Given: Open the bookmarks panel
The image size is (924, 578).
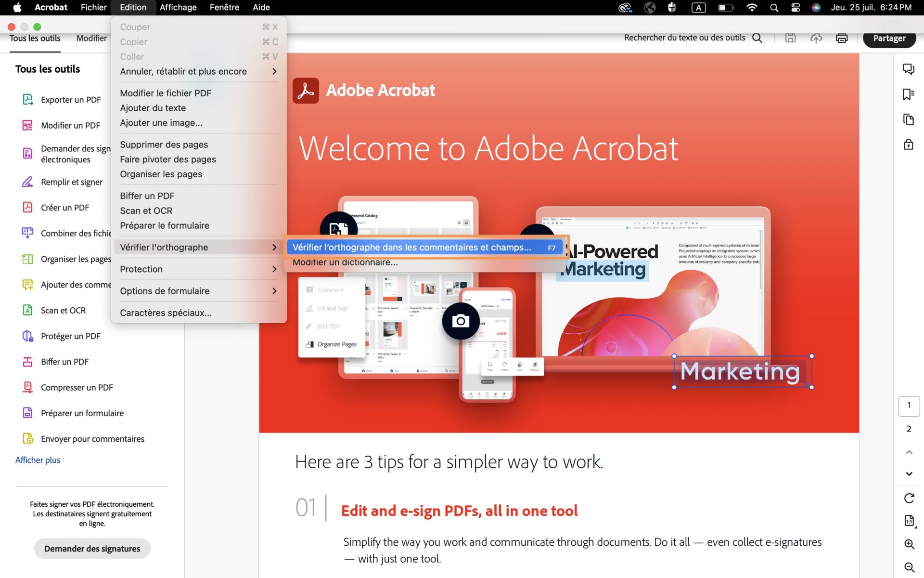Looking at the screenshot, I should pos(909,94).
